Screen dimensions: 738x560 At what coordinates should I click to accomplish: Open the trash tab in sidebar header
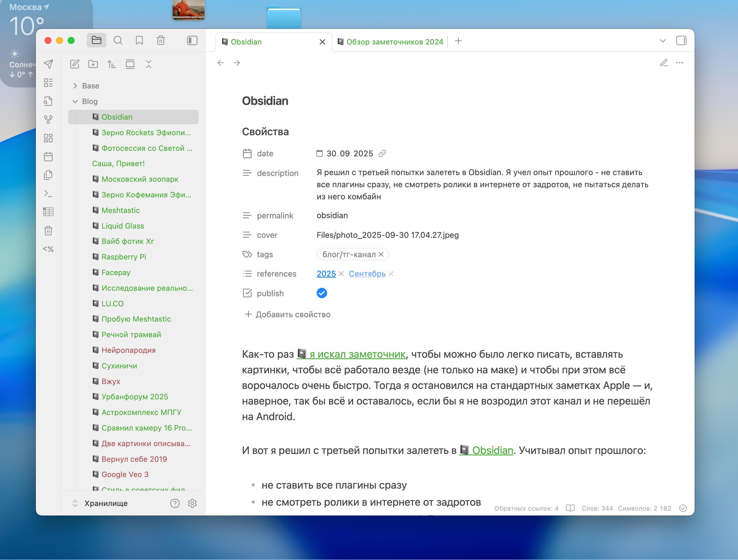(161, 40)
